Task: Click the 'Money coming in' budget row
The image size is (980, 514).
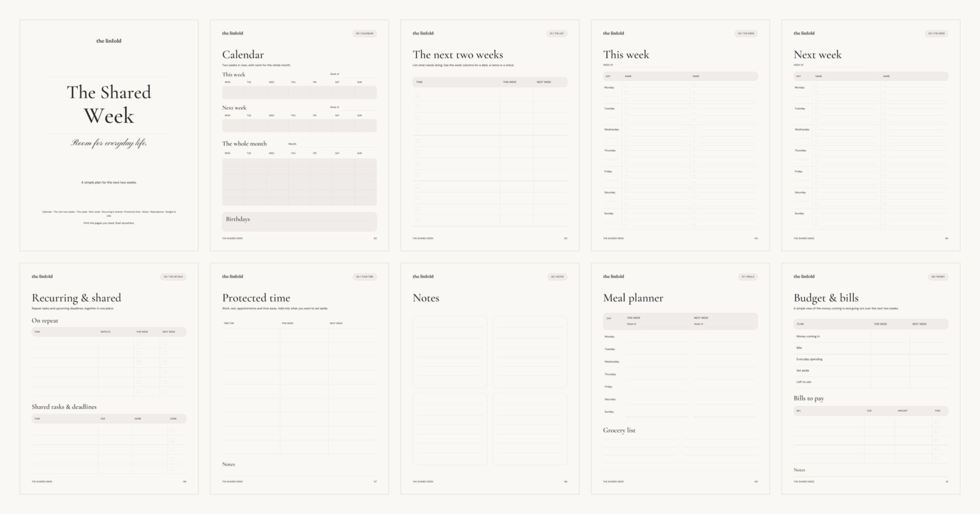Action: (x=871, y=336)
